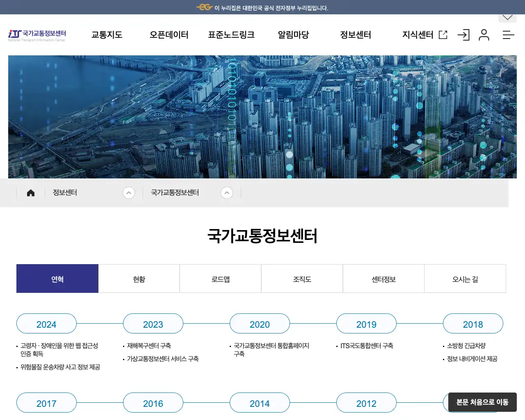Click the login arrow icon in header
The image size is (525, 420).
(x=463, y=35)
